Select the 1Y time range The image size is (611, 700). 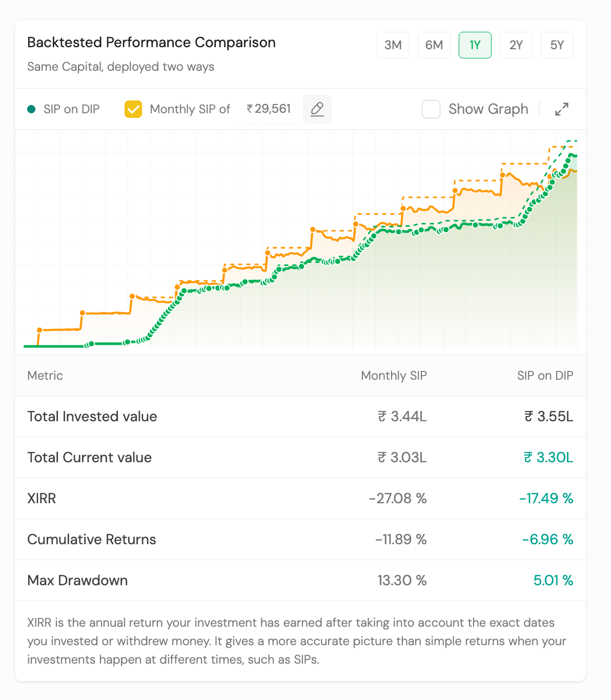click(475, 45)
